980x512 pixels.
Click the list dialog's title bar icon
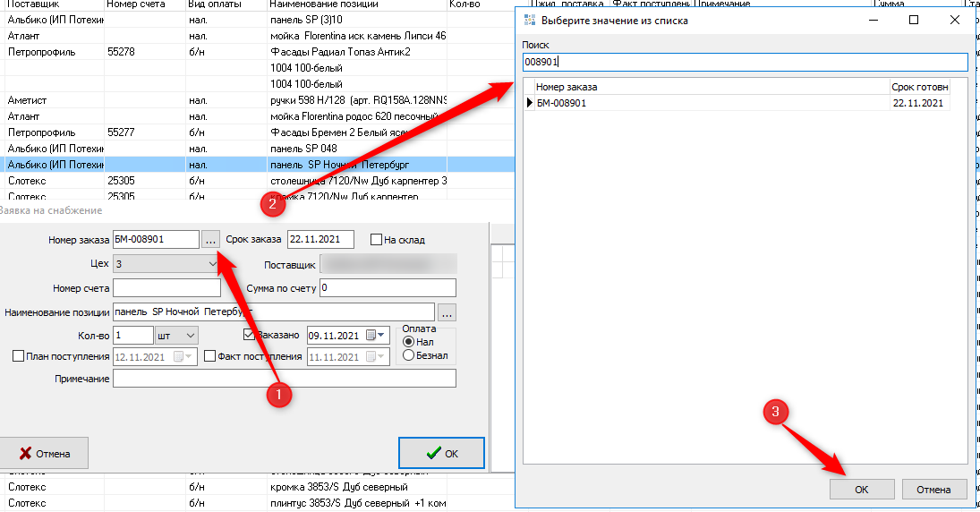pyautogui.click(x=530, y=20)
